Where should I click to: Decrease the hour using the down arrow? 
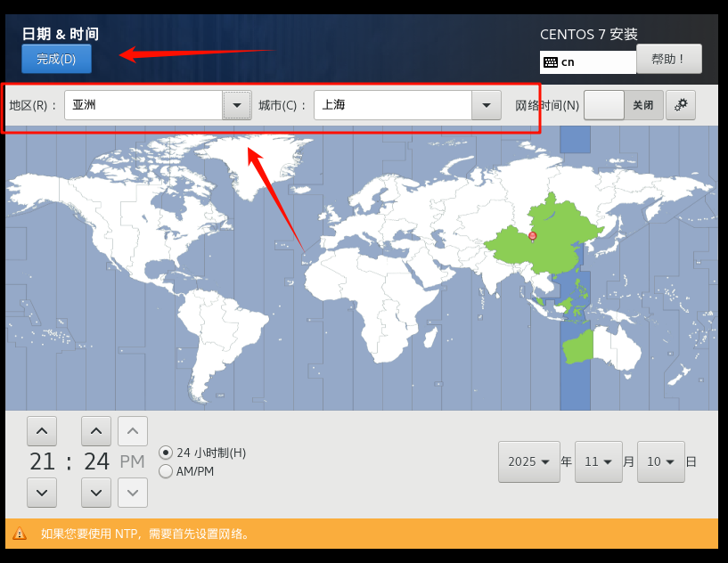[42, 493]
